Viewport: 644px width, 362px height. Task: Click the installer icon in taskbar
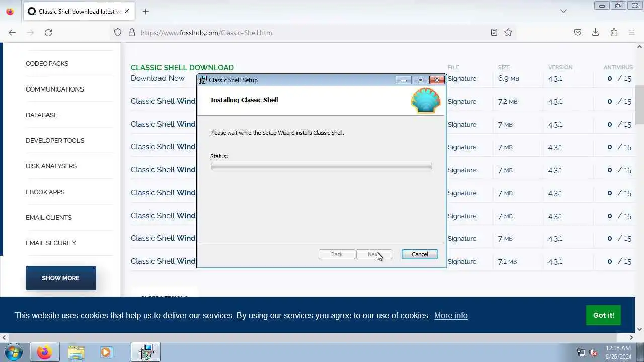click(146, 352)
